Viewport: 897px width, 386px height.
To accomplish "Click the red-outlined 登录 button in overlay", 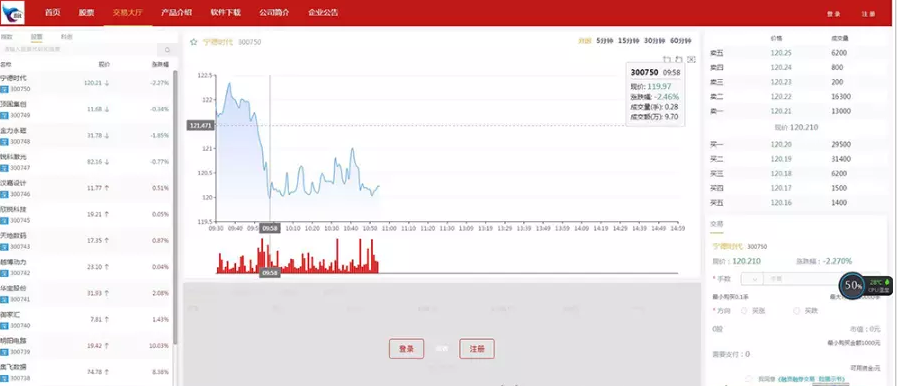I will pos(406,349).
